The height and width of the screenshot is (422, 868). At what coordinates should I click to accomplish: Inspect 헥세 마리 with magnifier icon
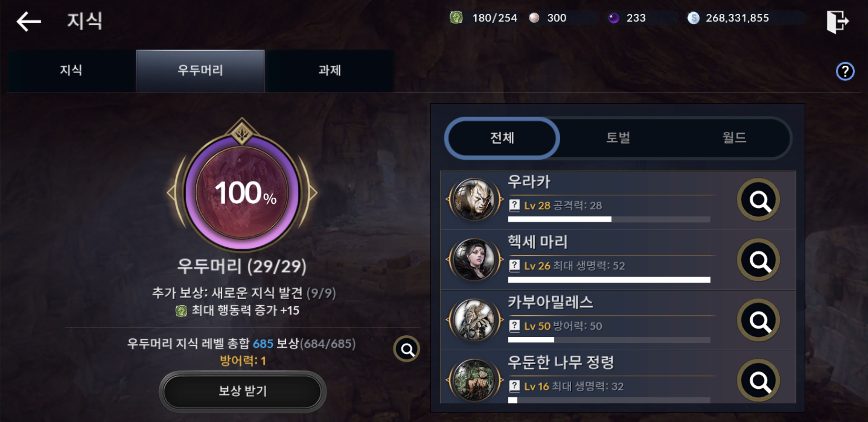coord(759,260)
